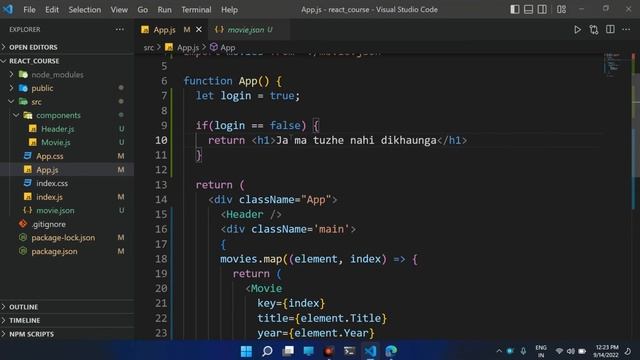Open Wi-Fi network tray icon
This screenshot has width=640, height=360.
(x=559, y=351)
